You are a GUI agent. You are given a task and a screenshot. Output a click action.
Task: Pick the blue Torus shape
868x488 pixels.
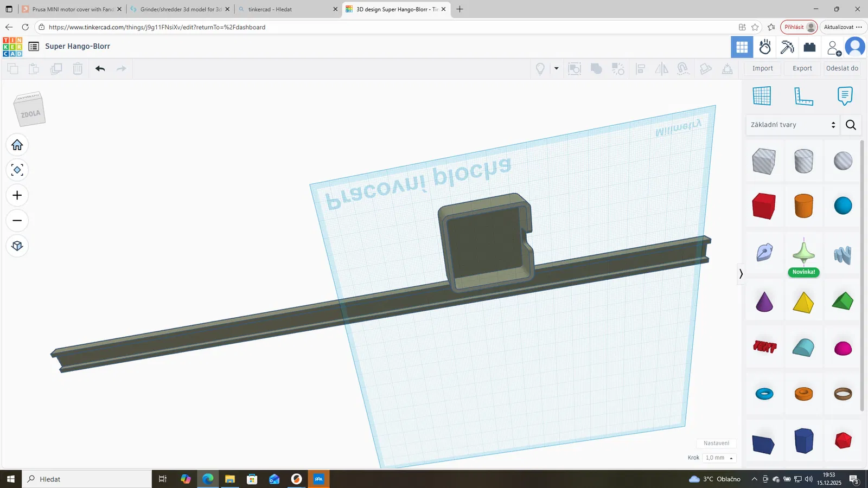click(x=764, y=394)
